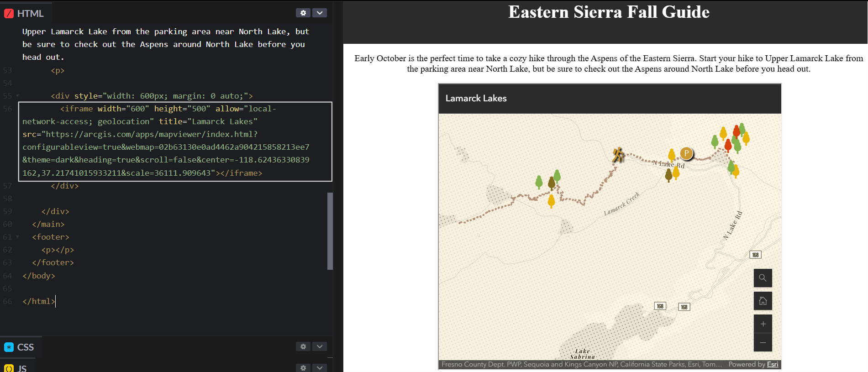Image resolution: width=868 pixels, height=372 pixels.
Task: Open CSS editor settings gear
Action: point(303,346)
